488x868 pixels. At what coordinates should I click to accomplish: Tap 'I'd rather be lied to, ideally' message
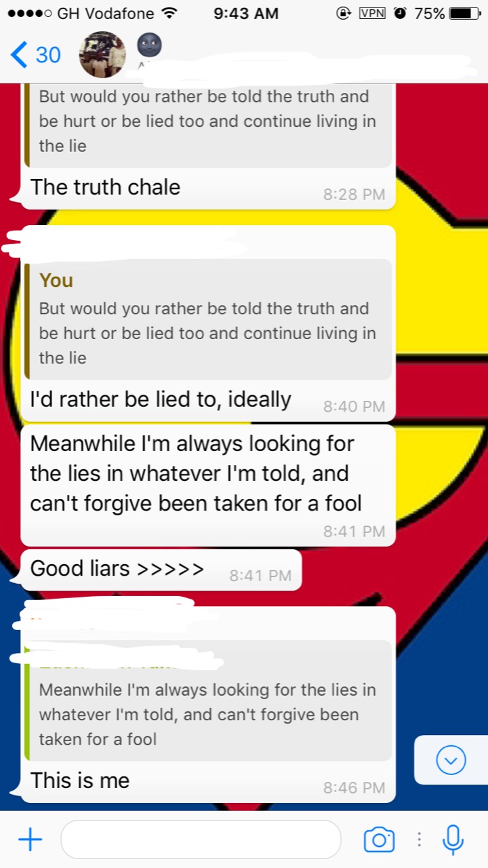pos(161,399)
